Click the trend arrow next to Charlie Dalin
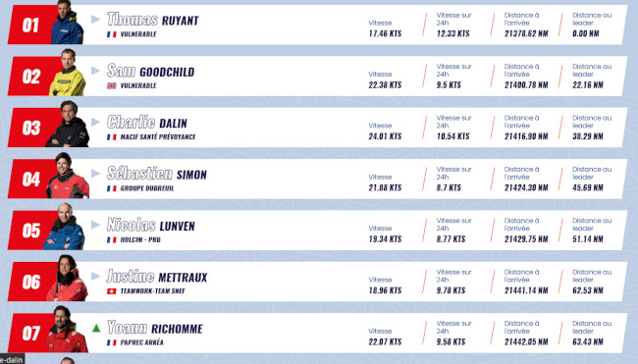Viewport: 638px width, 364px height. click(x=96, y=122)
